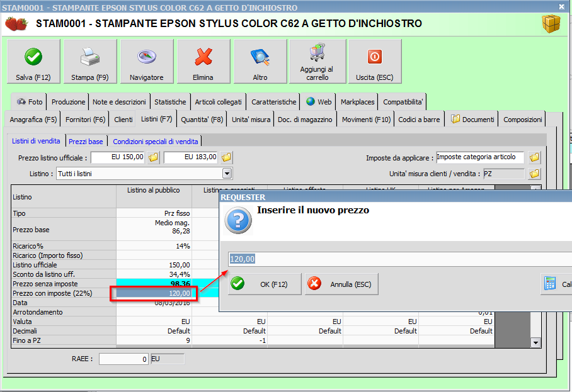
Task: Open Condizioni speciali di vendita sub-tab
Action: pos(156,142)
